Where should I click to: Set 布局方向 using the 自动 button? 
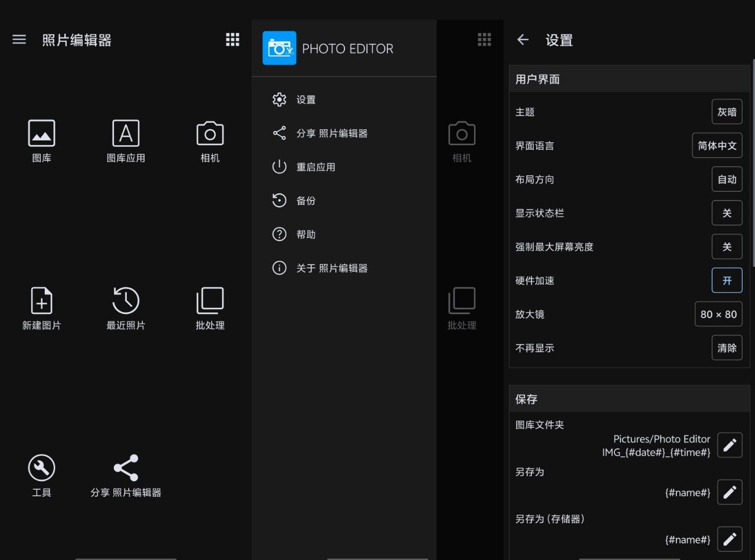tap(727, 179)
